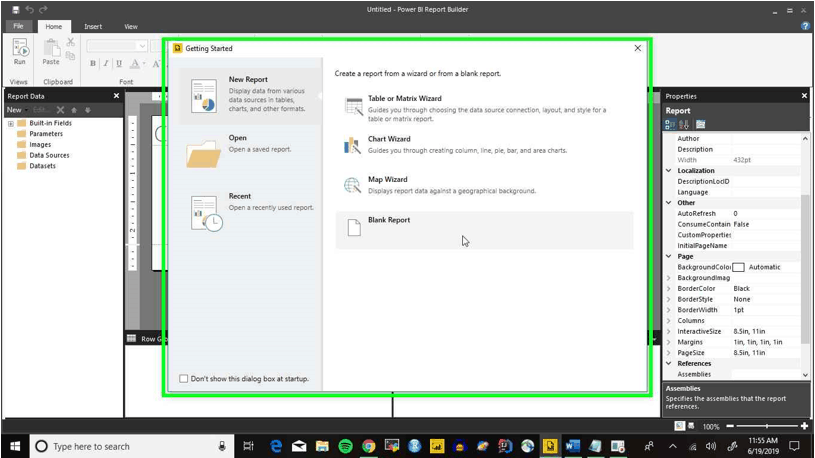Select the Datasets folder
This screenshot has width=815, height=458.
36,166
